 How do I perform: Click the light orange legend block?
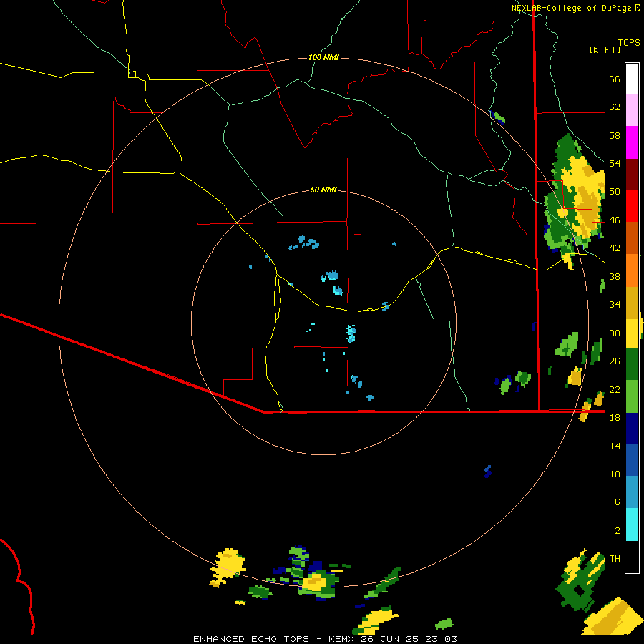pyautogui.click(x=632, y=270)
